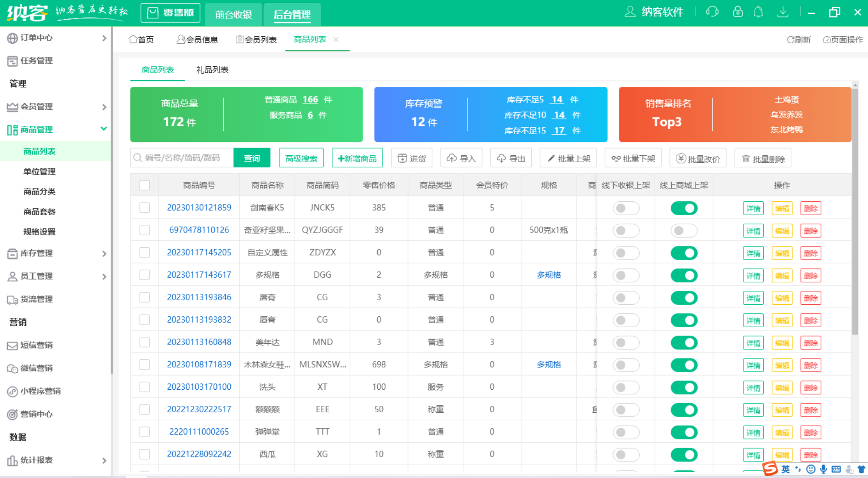This screenshot has width=868, height=478.
Task: Select 单位管理 in sidebar
Action: tap(40, 171)
